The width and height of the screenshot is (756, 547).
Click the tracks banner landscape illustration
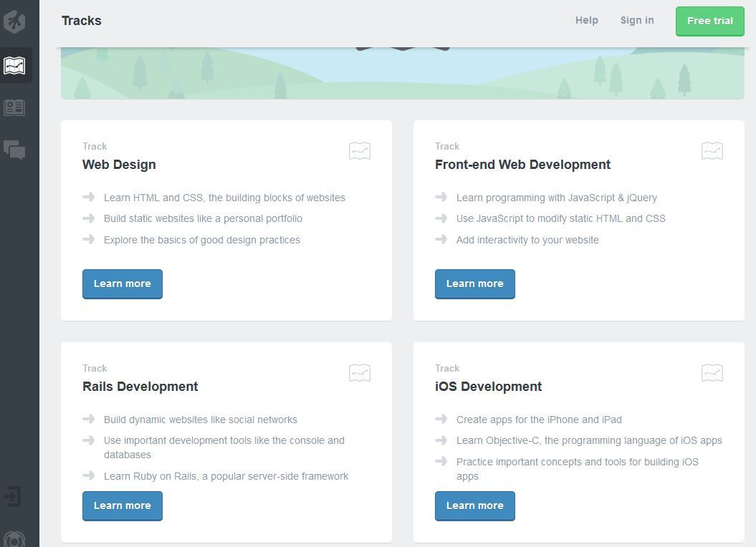[x=403, y=73]
